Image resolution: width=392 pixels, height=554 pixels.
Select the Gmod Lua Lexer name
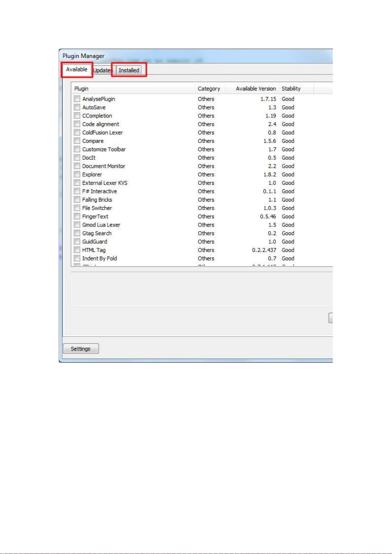click(101, 225)
